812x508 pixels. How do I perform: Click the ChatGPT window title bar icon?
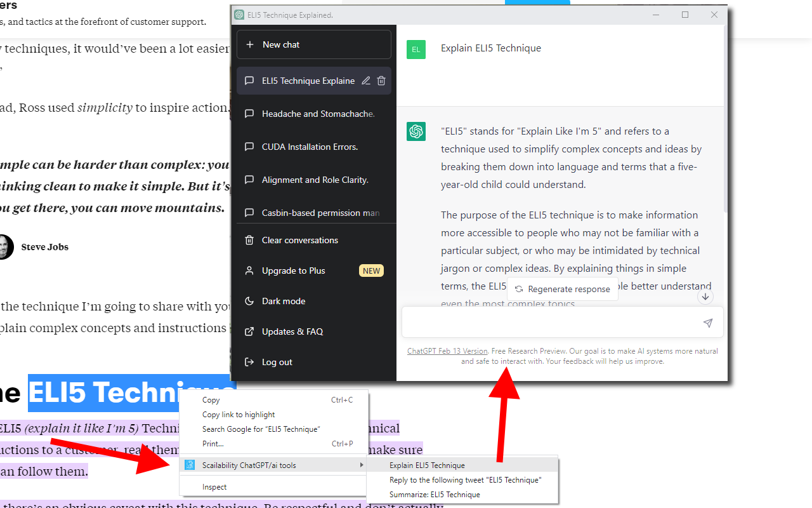(239, 15)
